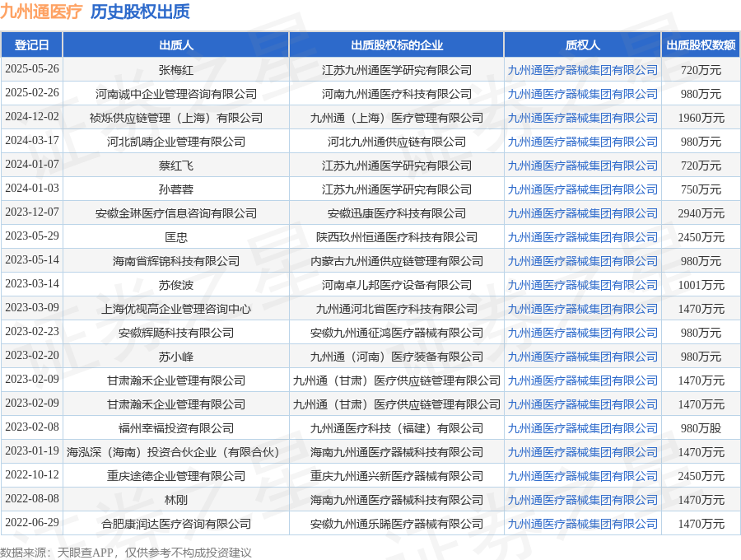
Task: Click pledgor name 苏小峰
Action: click(176, 357)
